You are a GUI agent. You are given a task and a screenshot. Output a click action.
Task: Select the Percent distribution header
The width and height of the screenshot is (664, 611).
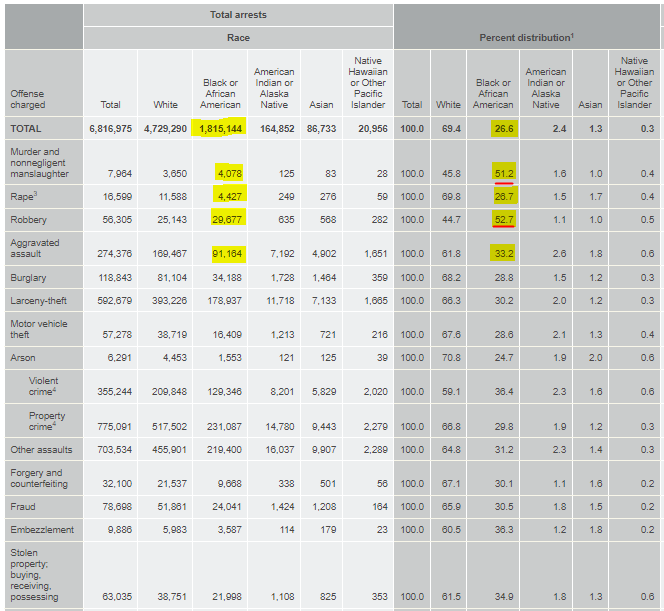coord(526,38)
